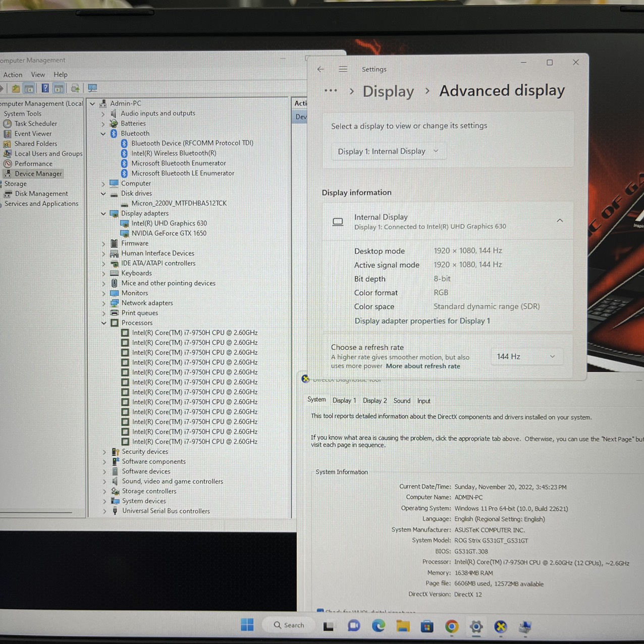Select Micron_2200V_MTFDHBA512TCK disk drive
This screenshot has height=644, width=644.
click(x=179, y=203)
